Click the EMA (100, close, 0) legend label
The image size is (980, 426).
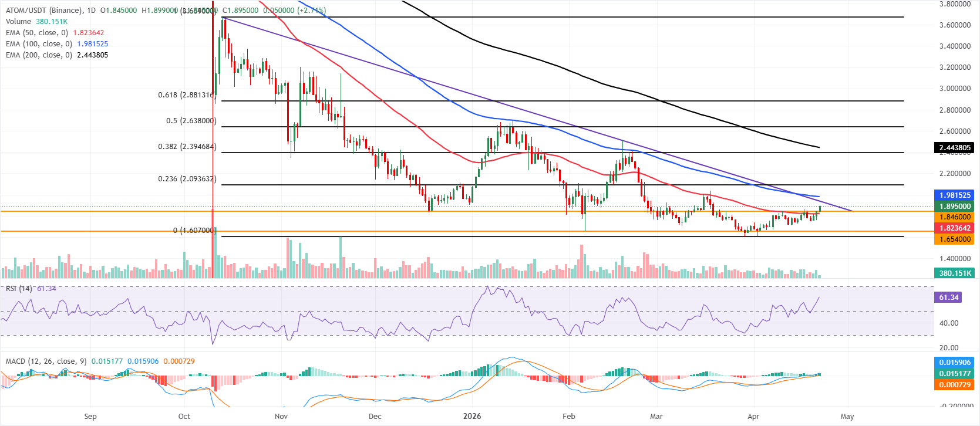click(x=39, y=44)
